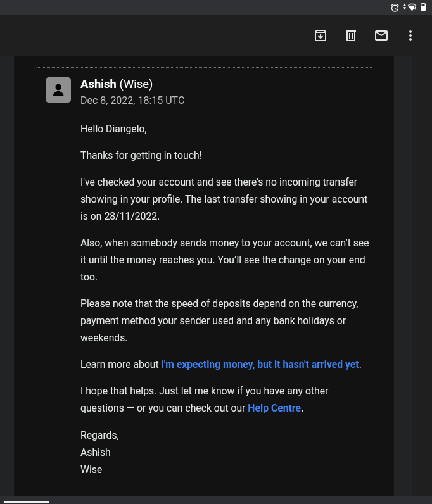Image resolution: width=432 pixels, height=504 pixels.
Task: Open the "i'm expecting money" help link
Action: point(260,364)
